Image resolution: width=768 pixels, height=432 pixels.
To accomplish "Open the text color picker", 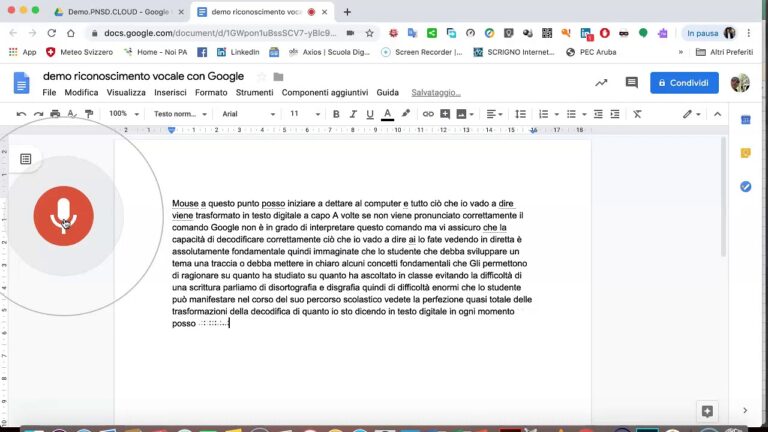I will [x=387, y=114].
